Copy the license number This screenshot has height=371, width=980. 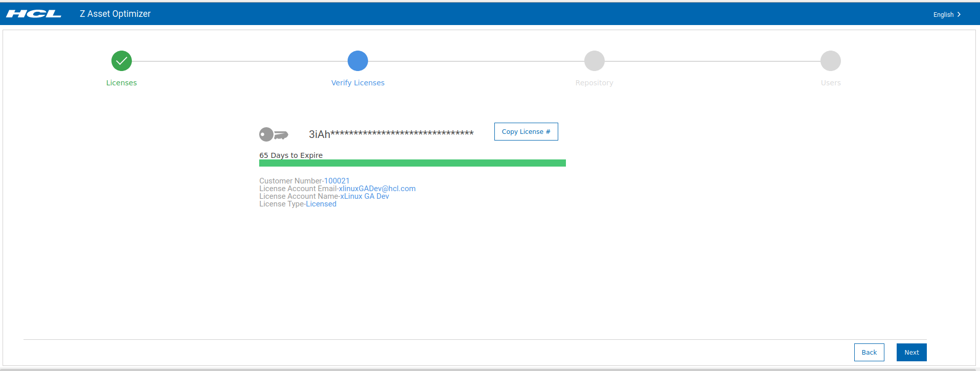pyautogui.click(x=526, y=131)
